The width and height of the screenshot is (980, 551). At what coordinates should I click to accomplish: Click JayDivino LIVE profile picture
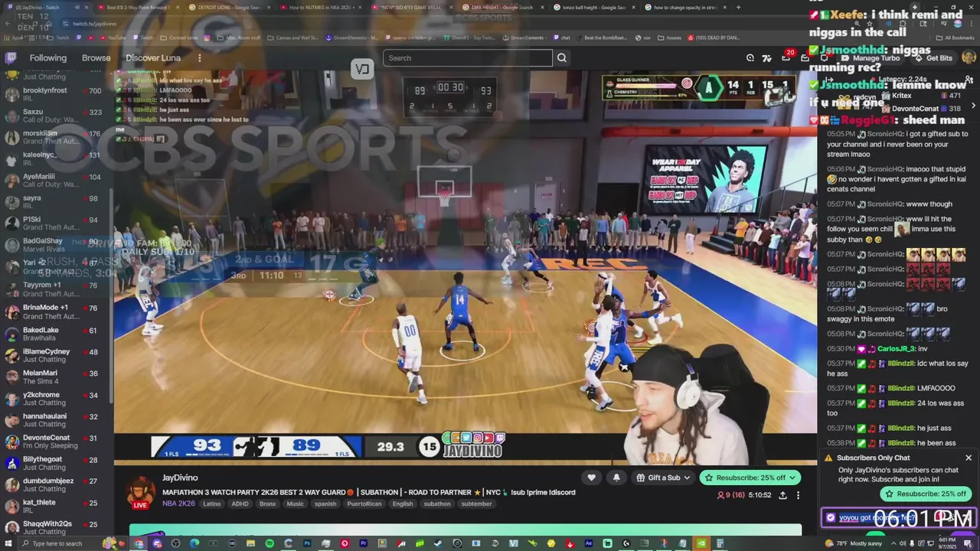[x=140, y=492]
